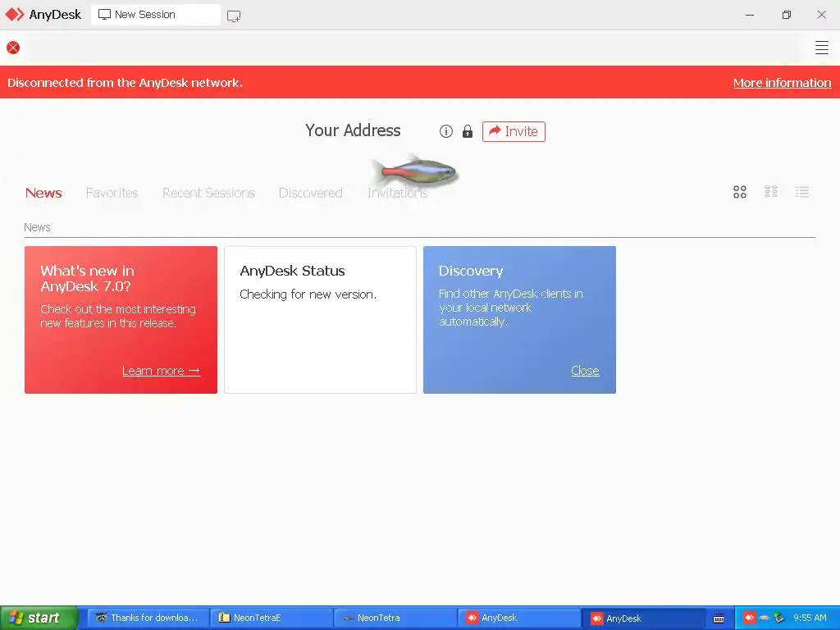Close the Discovery card
This screenshot has width=840, height=630.
[x=584, y=371]
